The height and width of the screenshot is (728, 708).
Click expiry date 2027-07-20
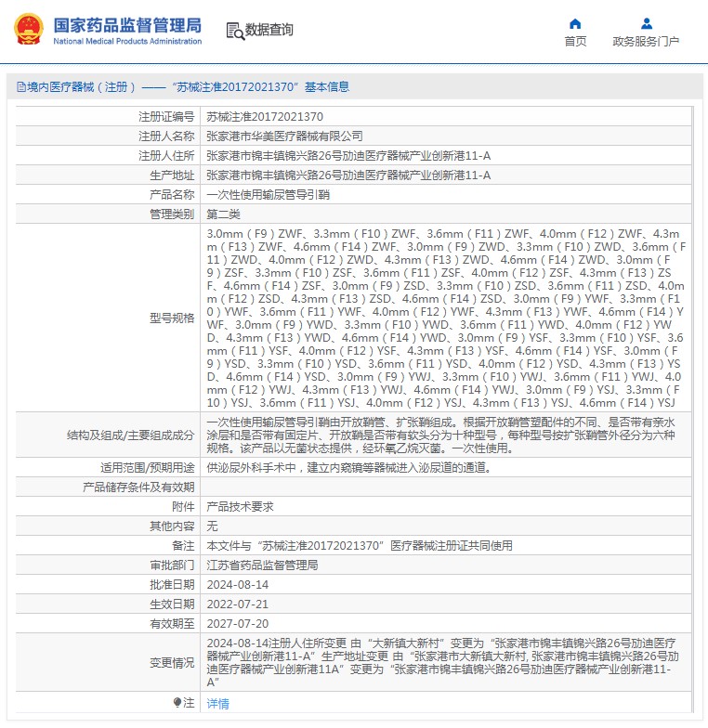[x=238, y=624]
